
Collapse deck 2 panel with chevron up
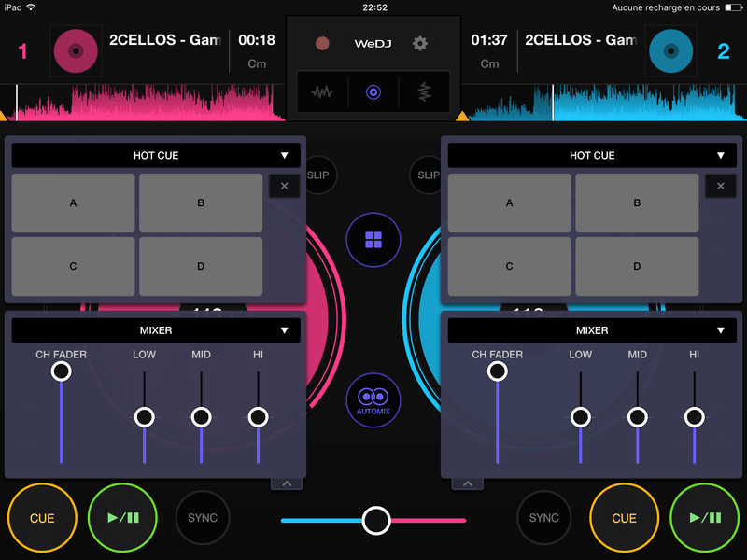[468, 483]
